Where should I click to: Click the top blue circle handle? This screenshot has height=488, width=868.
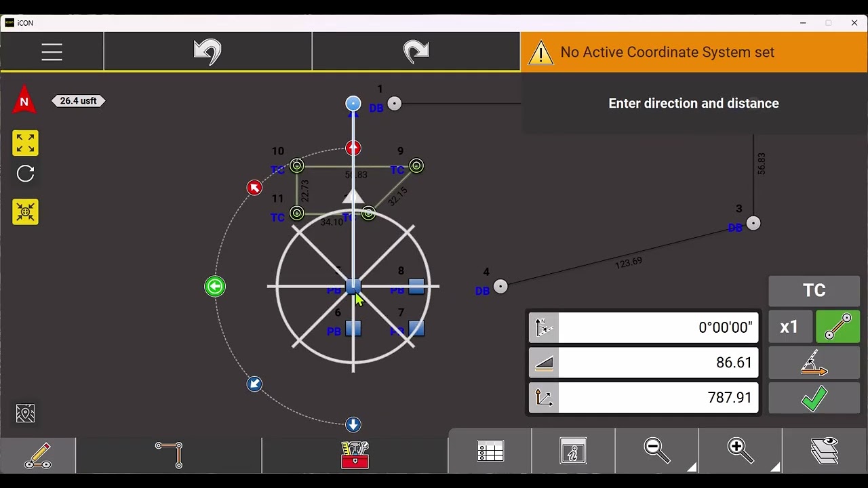pyautogui.click(x=353, y=103)
